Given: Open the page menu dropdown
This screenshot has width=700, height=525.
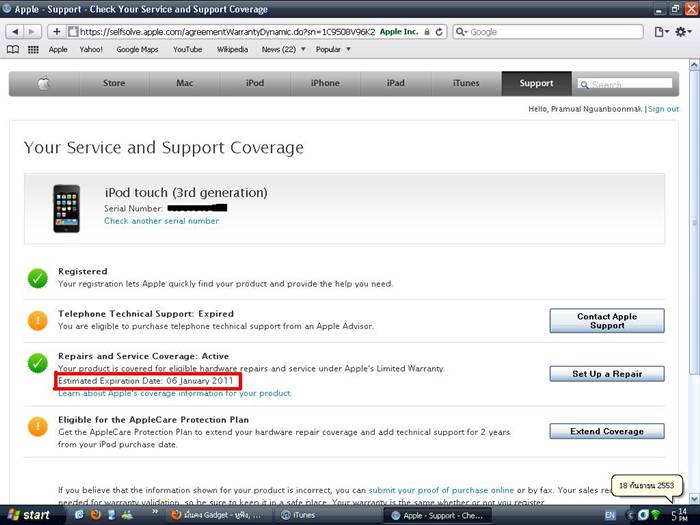Looking at the screenshot, I should point(660,31).
